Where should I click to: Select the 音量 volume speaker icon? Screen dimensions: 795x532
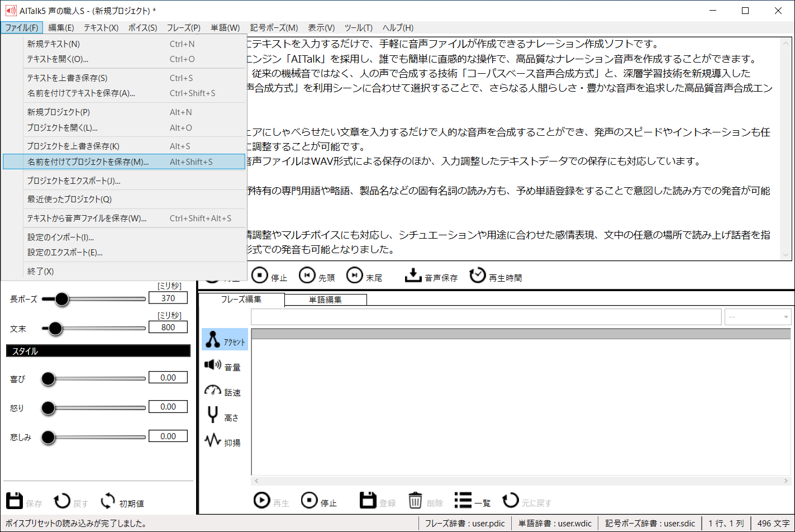[x=213, y=365]
